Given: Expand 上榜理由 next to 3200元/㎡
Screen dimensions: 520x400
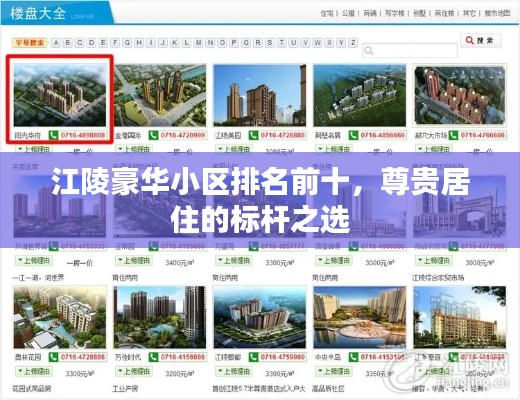Looking at the screenshot, I should [x=134, y=371].
